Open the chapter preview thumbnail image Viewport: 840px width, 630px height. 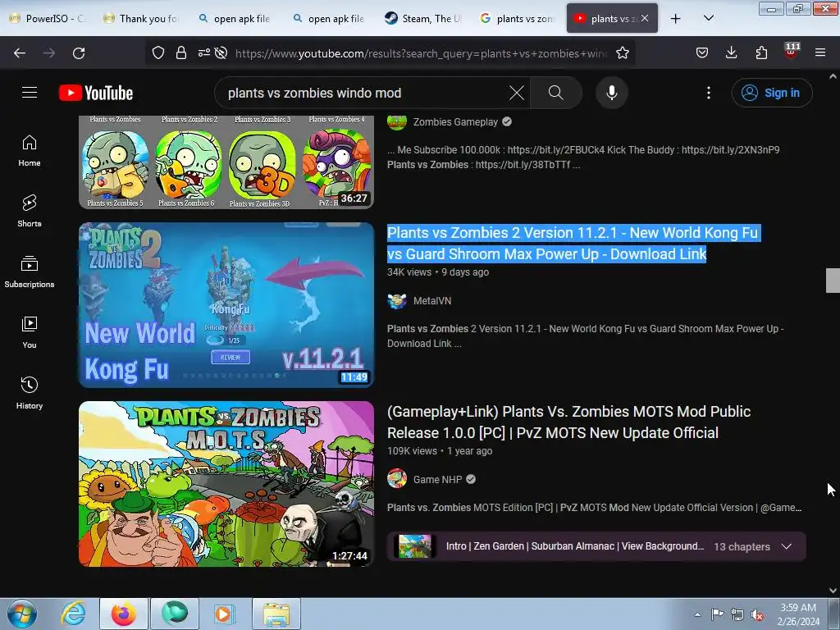click(414, 546)
